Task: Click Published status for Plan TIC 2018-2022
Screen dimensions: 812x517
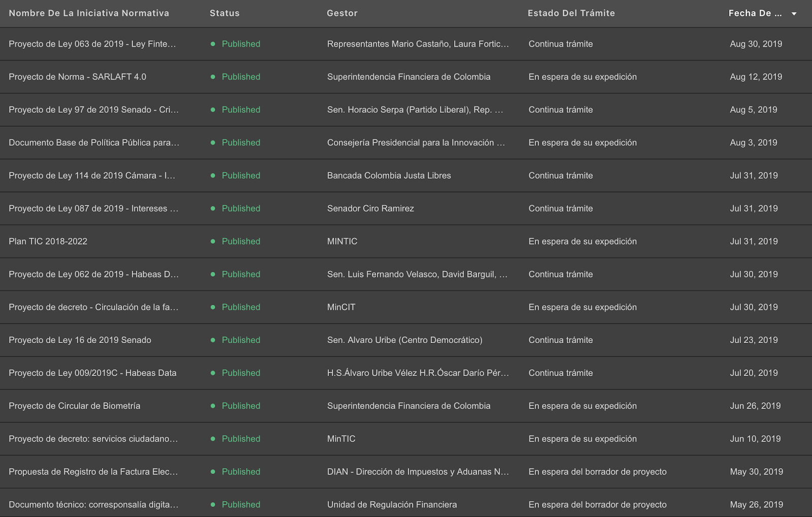Action: [241, 242]
